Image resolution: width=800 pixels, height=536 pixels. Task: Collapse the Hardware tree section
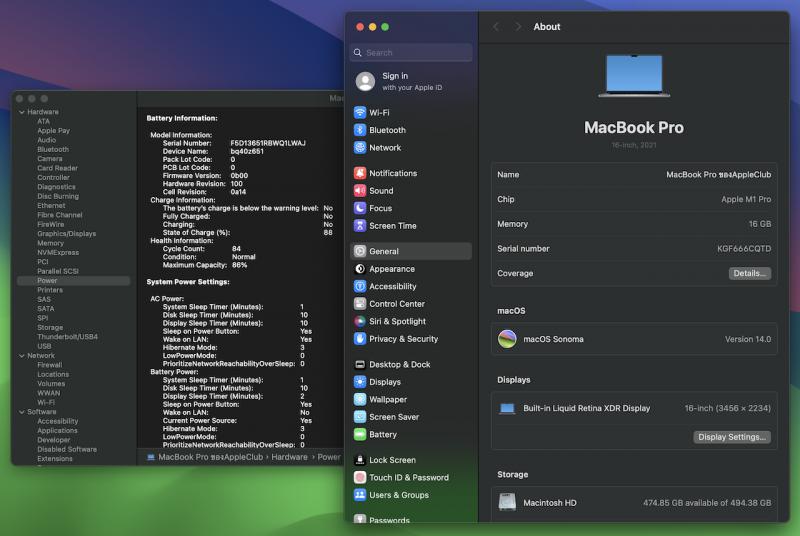pos(21,112)
